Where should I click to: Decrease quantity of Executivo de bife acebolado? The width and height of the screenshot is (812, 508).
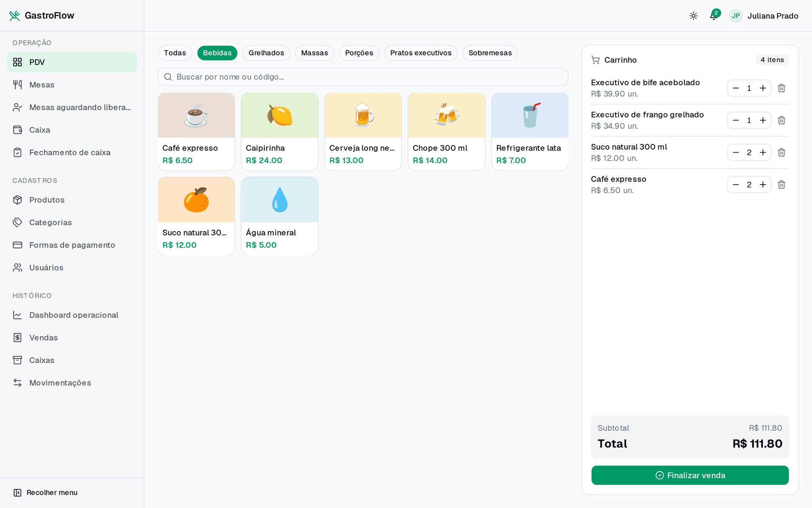(x=736, y=88)
